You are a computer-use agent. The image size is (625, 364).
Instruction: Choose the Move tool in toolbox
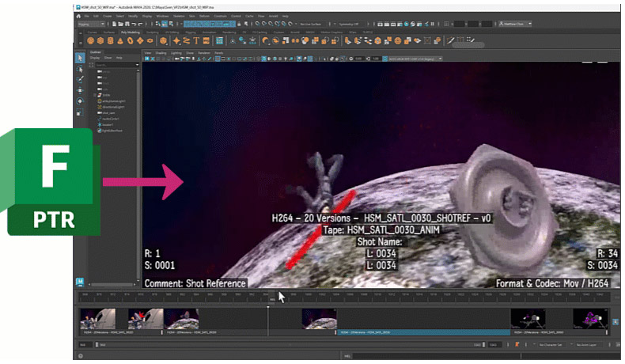pos(80,90)
